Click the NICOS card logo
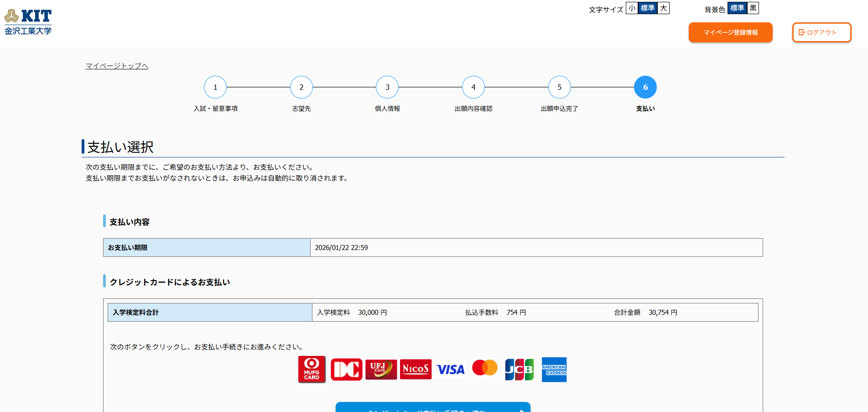The image size is (868, 412). point(416,369)
